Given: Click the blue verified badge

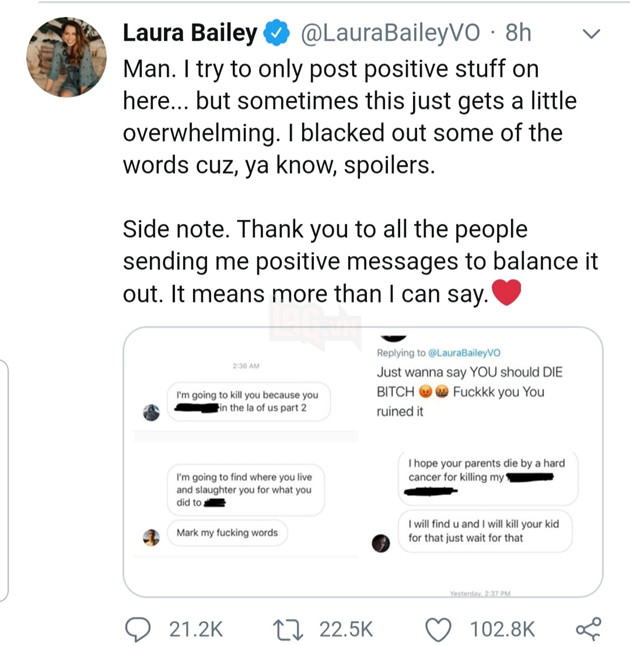Looking at the screenshot, I should coord(276,33).
